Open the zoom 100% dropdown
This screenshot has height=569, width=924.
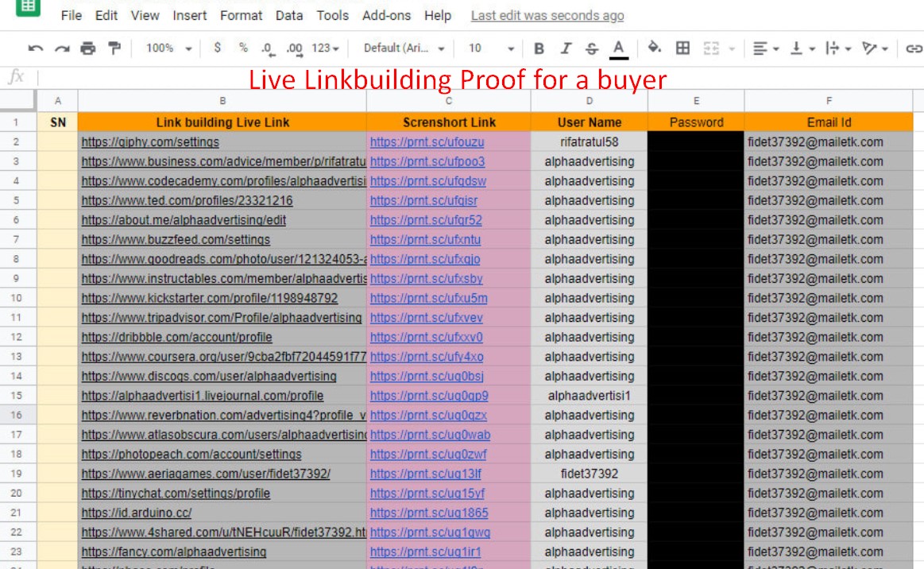(168, 48)
